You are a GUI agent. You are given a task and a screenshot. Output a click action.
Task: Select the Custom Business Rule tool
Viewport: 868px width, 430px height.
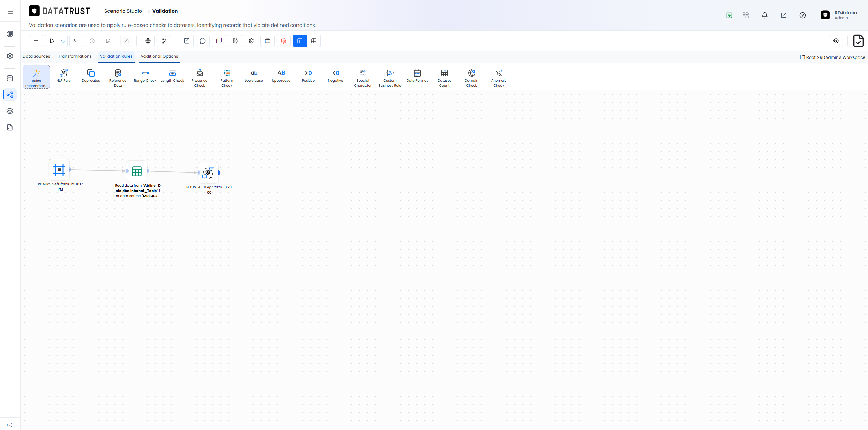pyautogui.click(x=390, y=78)
